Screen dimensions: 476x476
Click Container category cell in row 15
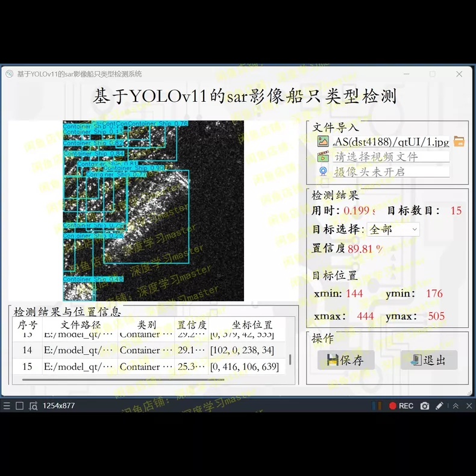[146, 366]
